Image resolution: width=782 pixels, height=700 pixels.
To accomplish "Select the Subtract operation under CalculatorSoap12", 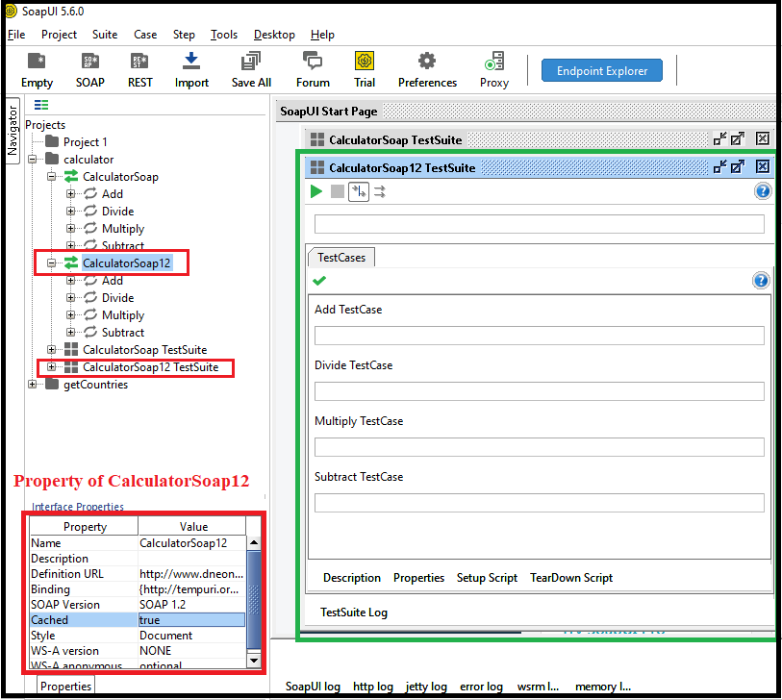I will tap(123, 332).
